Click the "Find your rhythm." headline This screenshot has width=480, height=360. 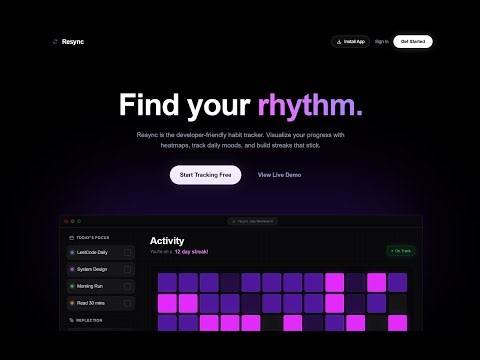pos(241,105)
